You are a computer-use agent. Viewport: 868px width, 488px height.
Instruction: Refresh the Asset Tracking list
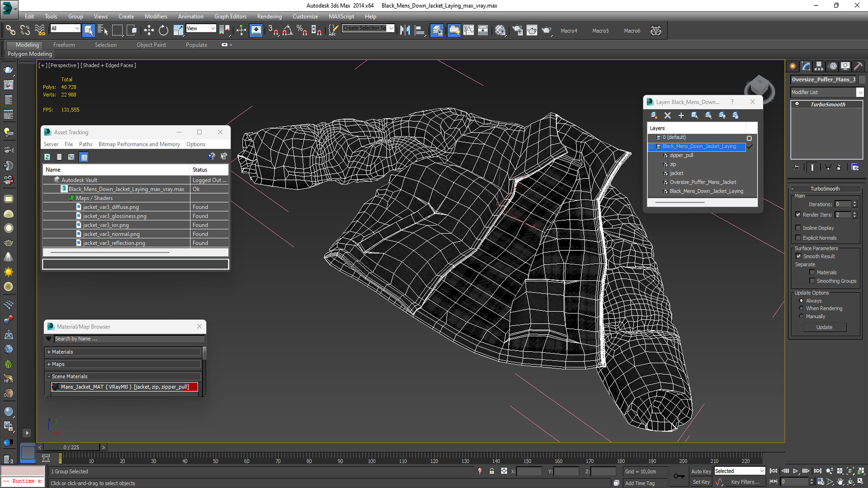(x=47, y=157)
